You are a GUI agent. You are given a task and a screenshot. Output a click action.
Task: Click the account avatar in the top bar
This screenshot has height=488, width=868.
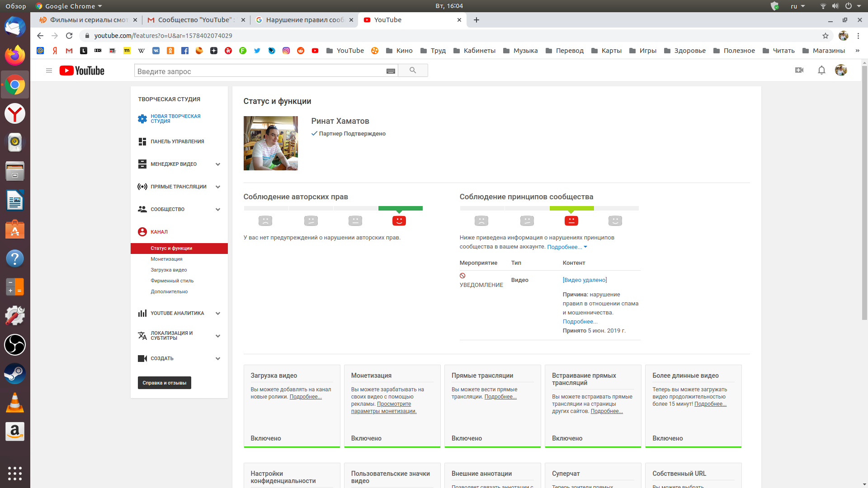coord(842,70)
